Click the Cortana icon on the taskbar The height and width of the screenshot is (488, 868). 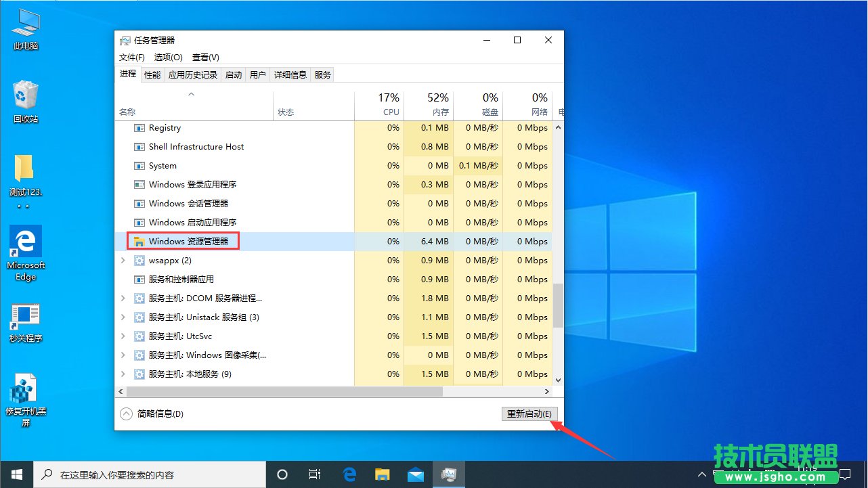click(x=282, y=474)
